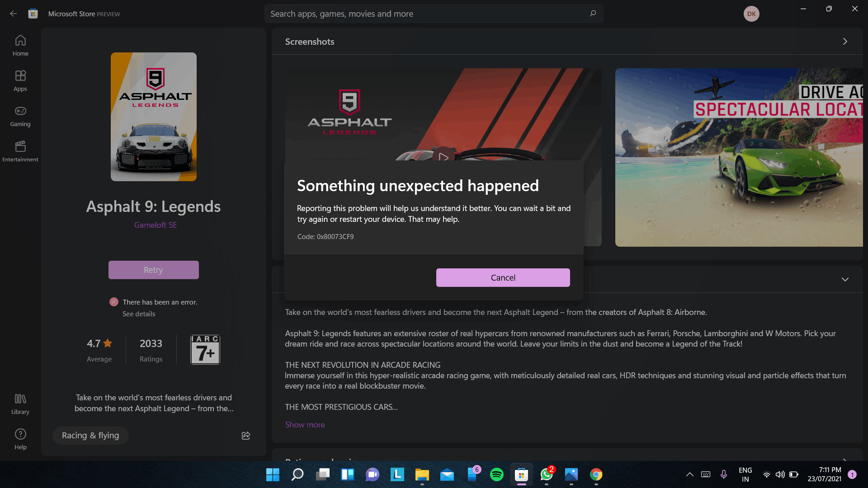Click the share icon beside Racing & flying
The image size is (868, 488).
click(x=246, y=436)
